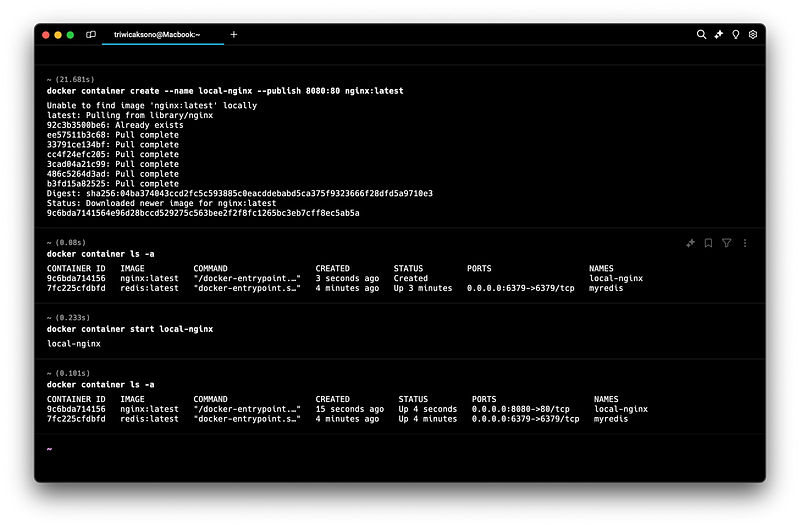Click the lightbulb tips icon
800x528 pixels.
point(736,34)
